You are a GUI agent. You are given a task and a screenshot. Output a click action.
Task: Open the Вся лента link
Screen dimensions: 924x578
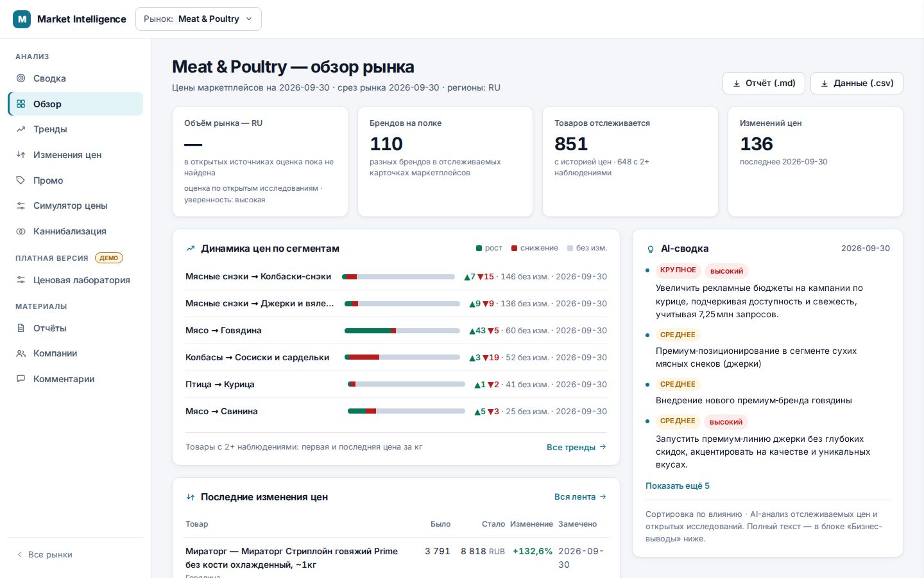coord(580,497)
